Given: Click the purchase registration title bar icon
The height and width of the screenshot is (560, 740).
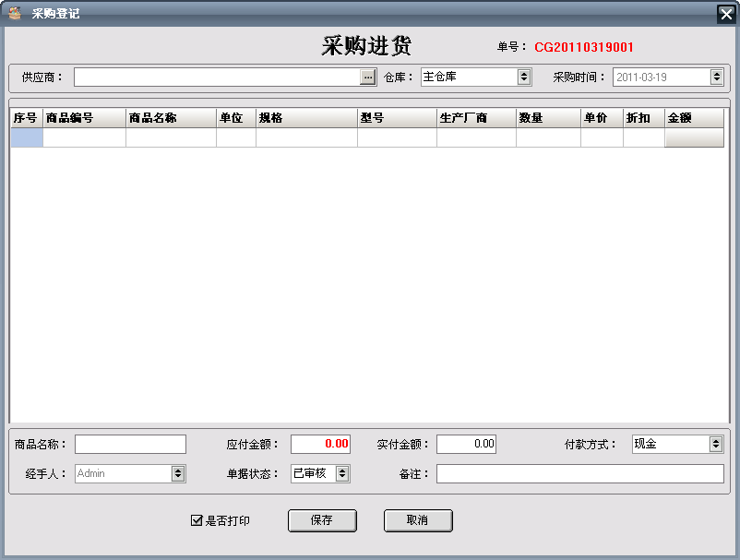Looking at the screenshot, I should (15, 13).
